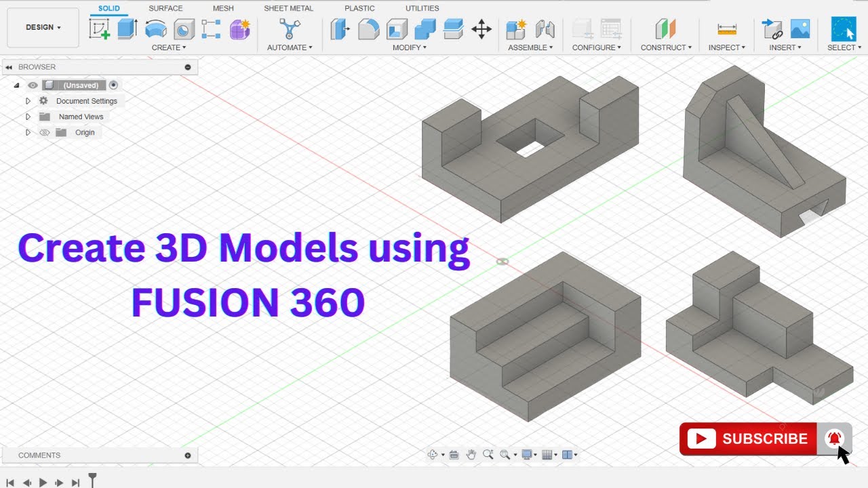Select the Pan hand tool
The width and height of the screenshot is (868, 488).
[x=471, y=455]
